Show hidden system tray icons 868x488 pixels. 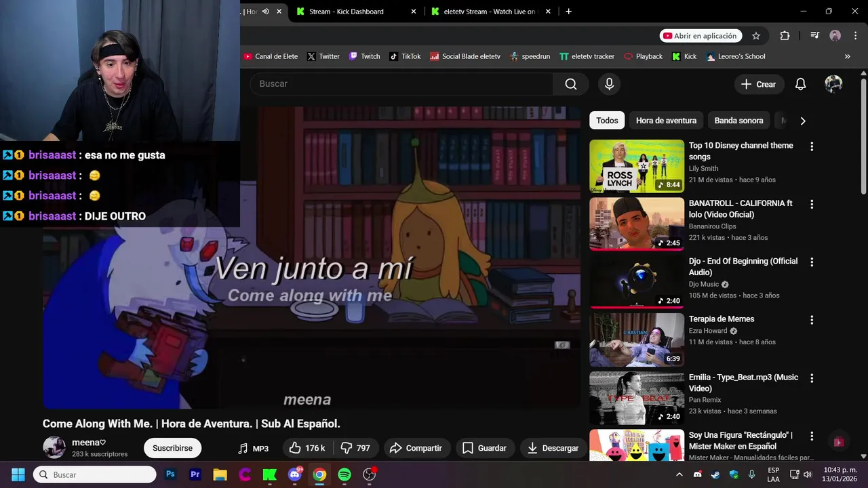coord(679,474)
